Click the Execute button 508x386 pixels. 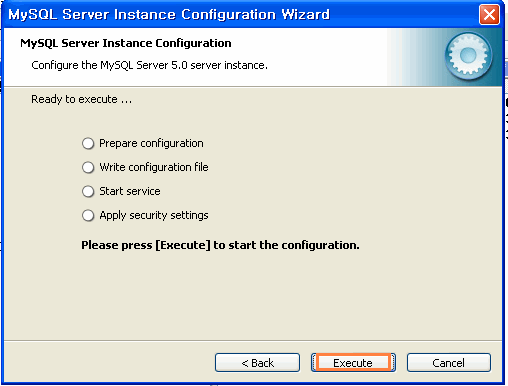pos(353,362)
